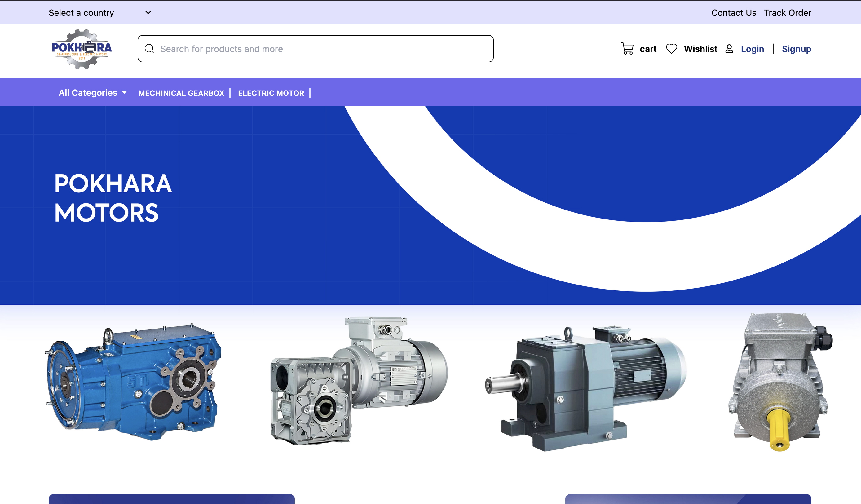
Task: Select the silver worm gear motor image
Action: (359, 381)
